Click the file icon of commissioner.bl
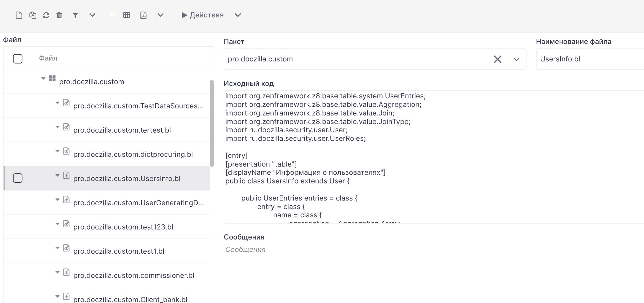This screenshot has width=644, height=303. [x=67, y=272]
